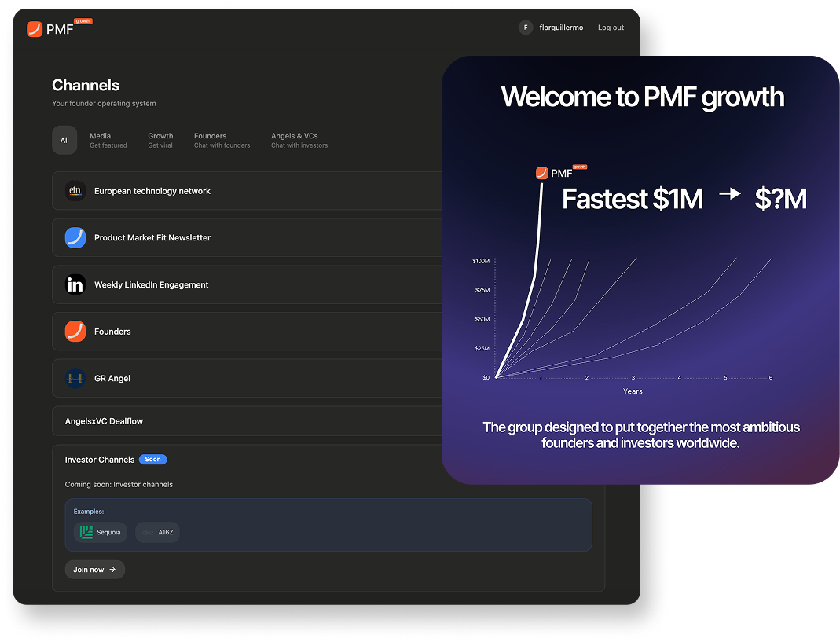The width and height of the screenshot is (840, 642).
Task: Click the blue Product Market Fit Newsletter icon
Action: 75,237
